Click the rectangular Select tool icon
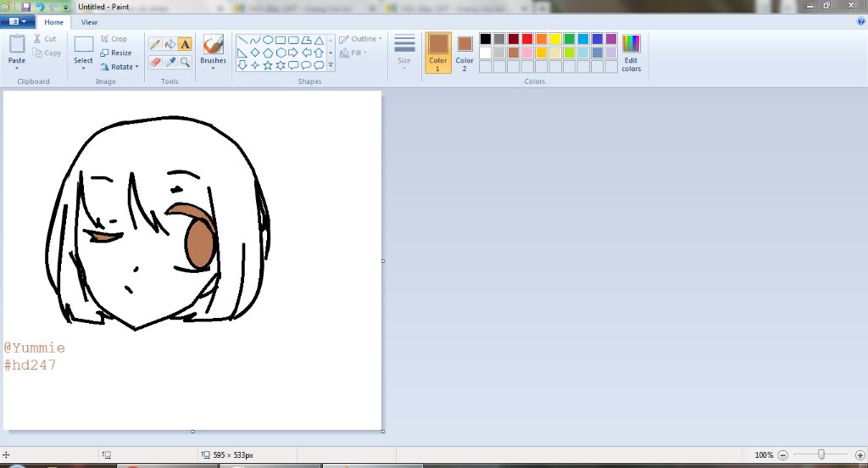The width and height of the screenshot is (868, 468). 84,44
